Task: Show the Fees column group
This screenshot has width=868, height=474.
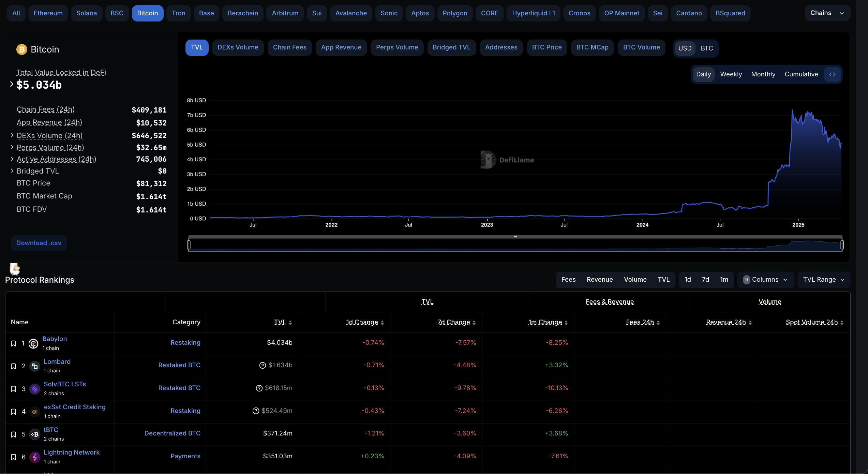Action: click(568, 280)
